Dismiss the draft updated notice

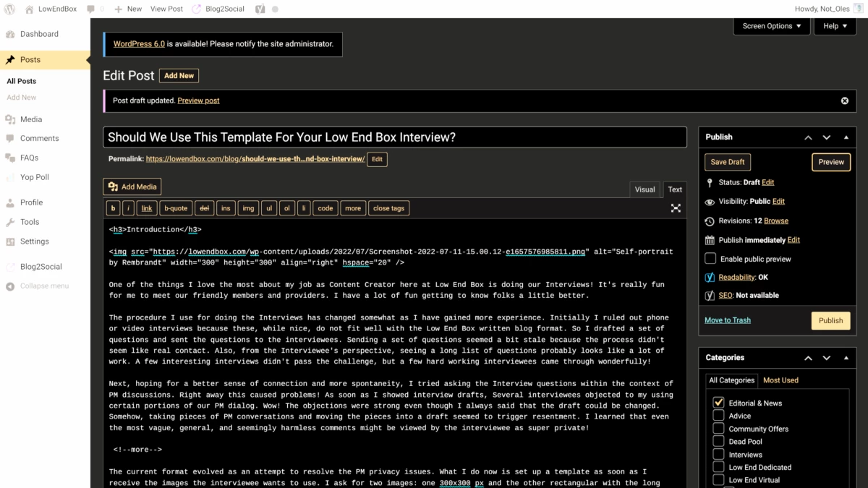point(844,100)
